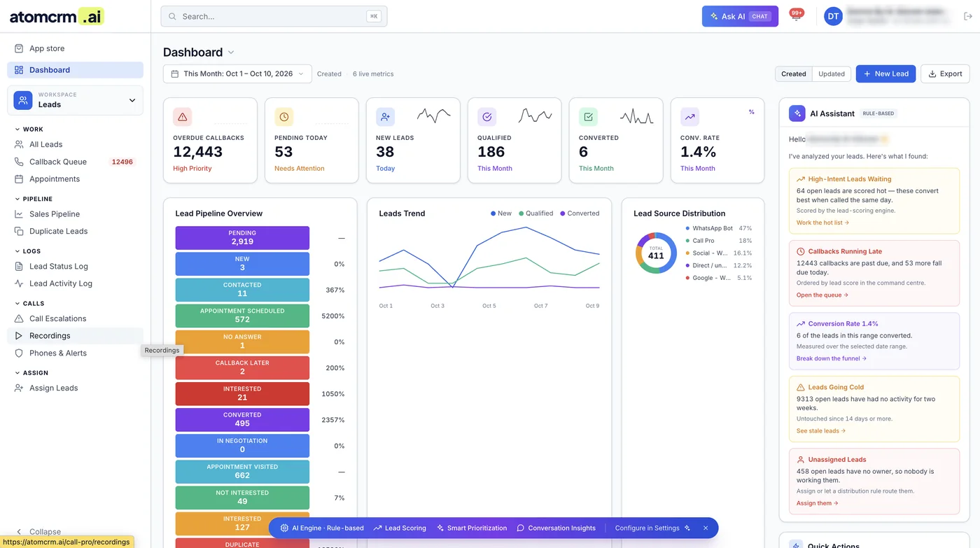Collapse the LOGS sidebar section
Viewport: 980px width, 548px height.
[27, 251]
